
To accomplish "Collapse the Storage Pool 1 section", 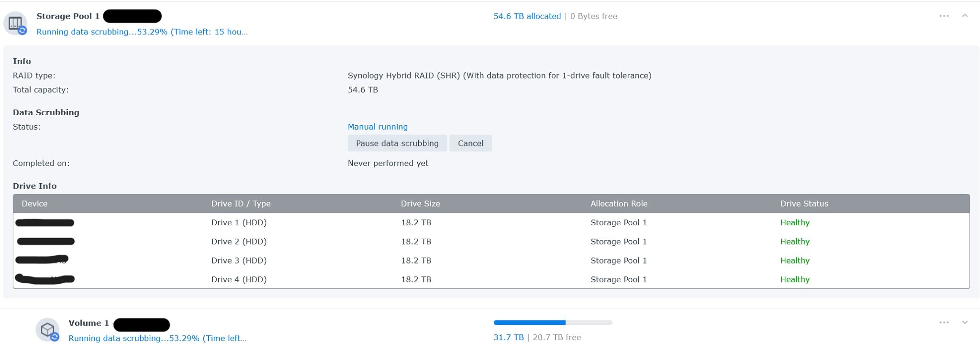I will click(x=965, y=16).
